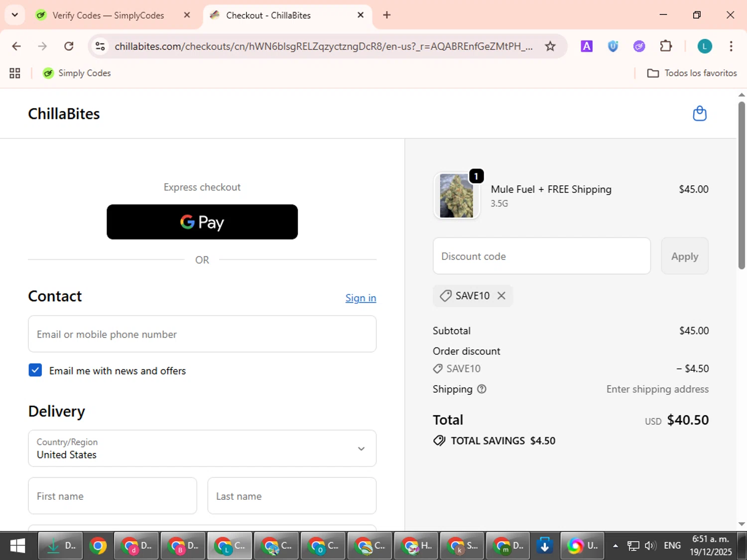Viewport: 747px width, 560px height.
Task: Show hidden system tray icons
Action: pos(616,546)
